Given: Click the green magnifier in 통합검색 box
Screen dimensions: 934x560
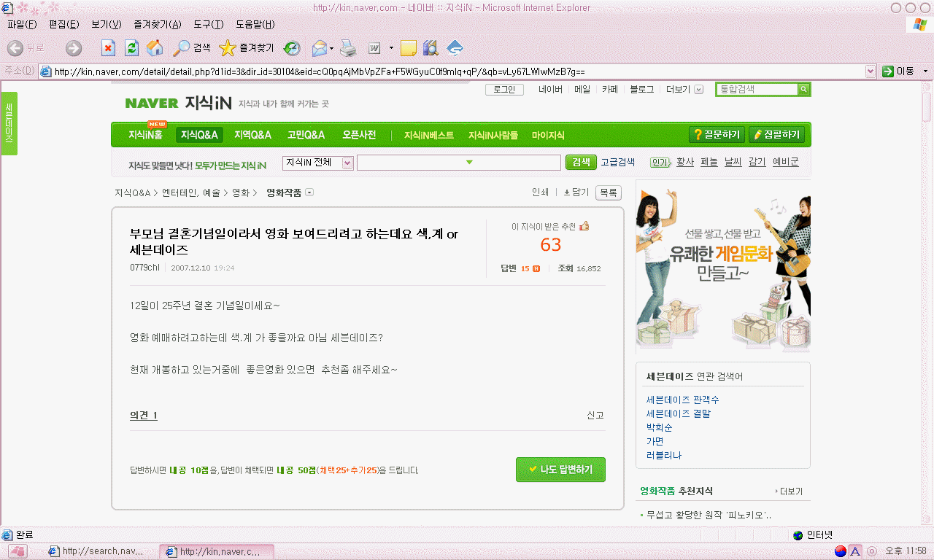Looking at the screenshot, I should (803, 89).
